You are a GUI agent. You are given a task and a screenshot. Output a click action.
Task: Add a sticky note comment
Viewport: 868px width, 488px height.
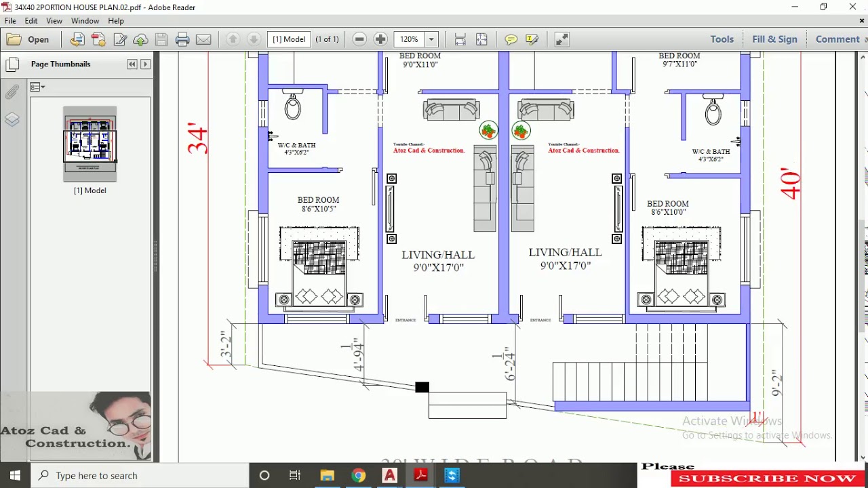click(511, 39)
